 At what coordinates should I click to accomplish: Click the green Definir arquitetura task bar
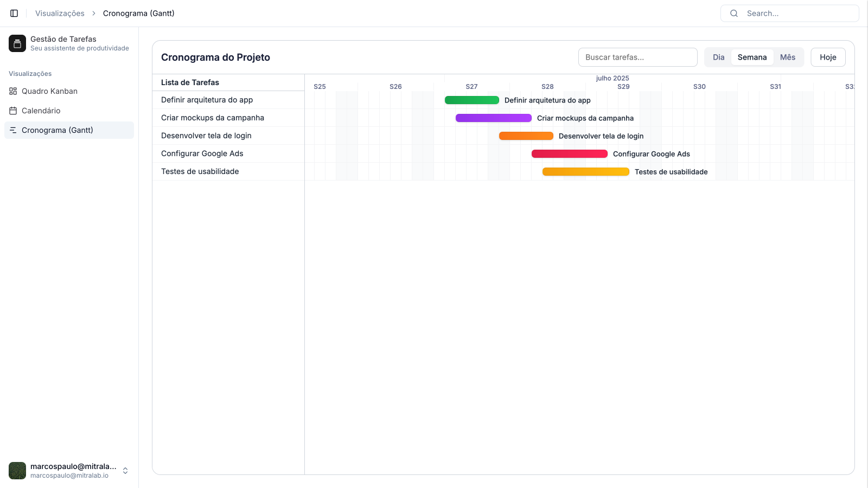(x=471, y=100)
